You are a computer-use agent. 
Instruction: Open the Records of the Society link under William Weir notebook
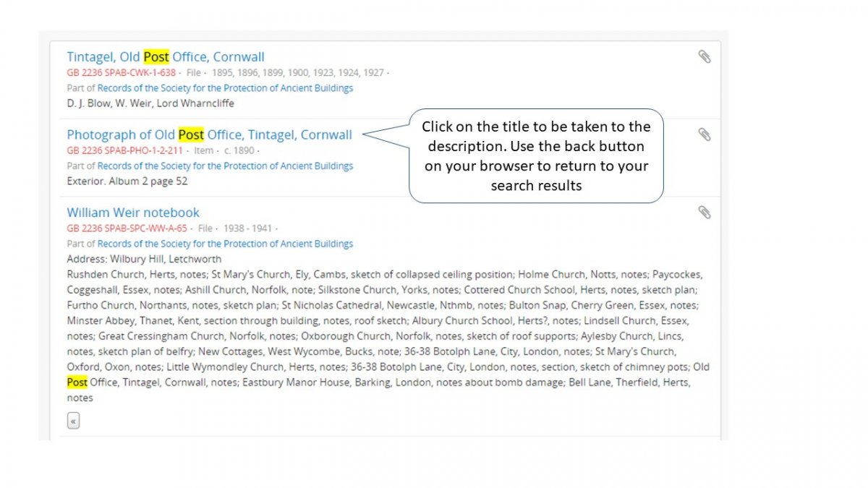[225, 244]
